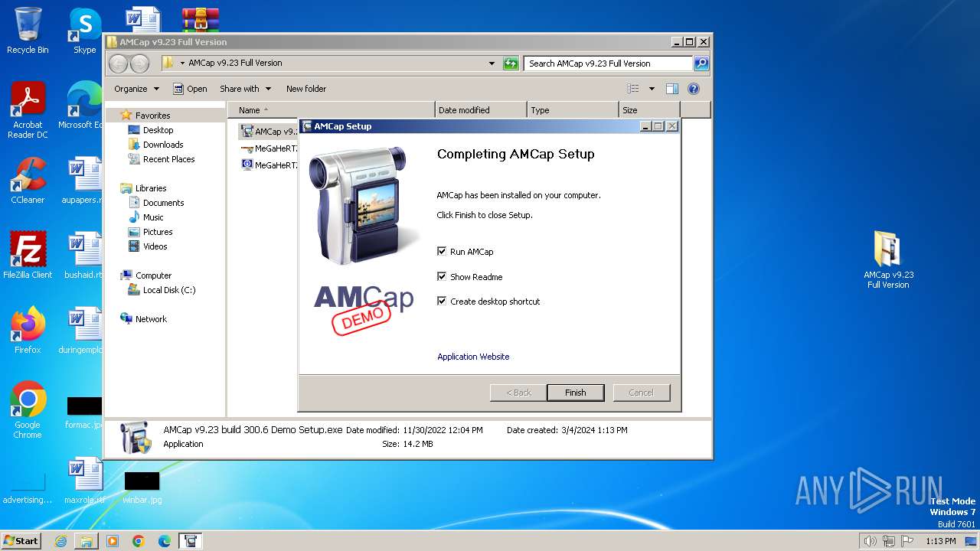Open Skype desktop shortcut

(84, 31)
